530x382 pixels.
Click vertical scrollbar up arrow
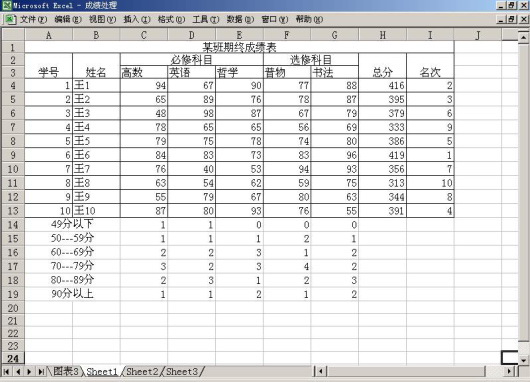tap(523, 37)
